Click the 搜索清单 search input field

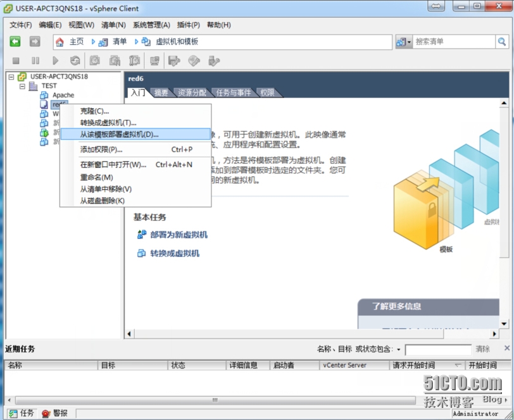click(x=454, y=42)
